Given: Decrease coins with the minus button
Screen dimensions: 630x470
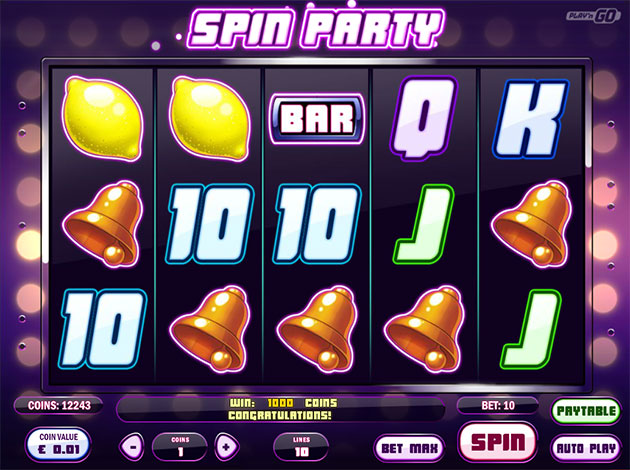Looking at the screenshot, I should click(132, 447).
